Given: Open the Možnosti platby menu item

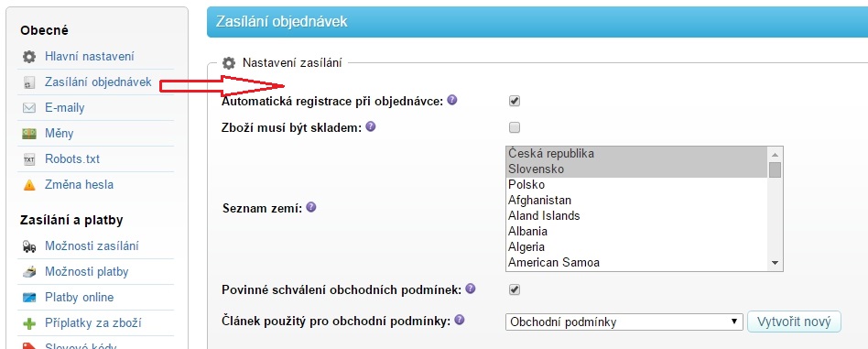Looking at the screenshot, I should click(x=86, y=272).
